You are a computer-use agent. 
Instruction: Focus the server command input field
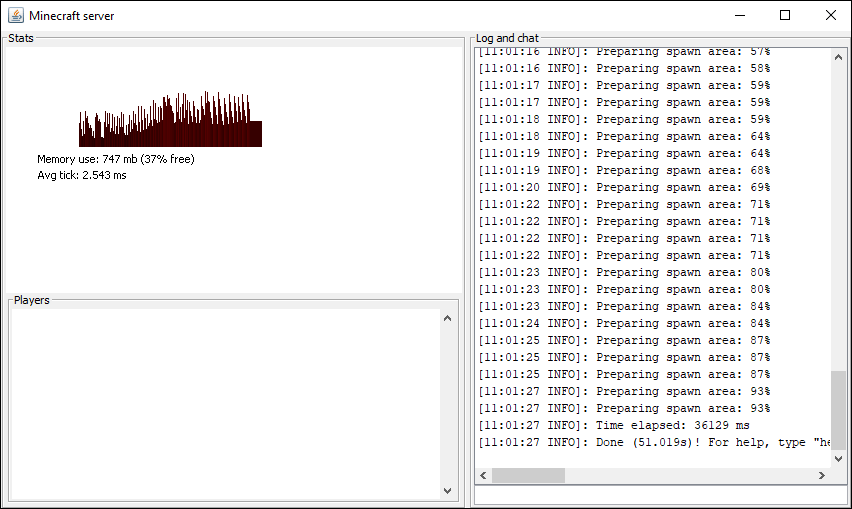point(661,495)
